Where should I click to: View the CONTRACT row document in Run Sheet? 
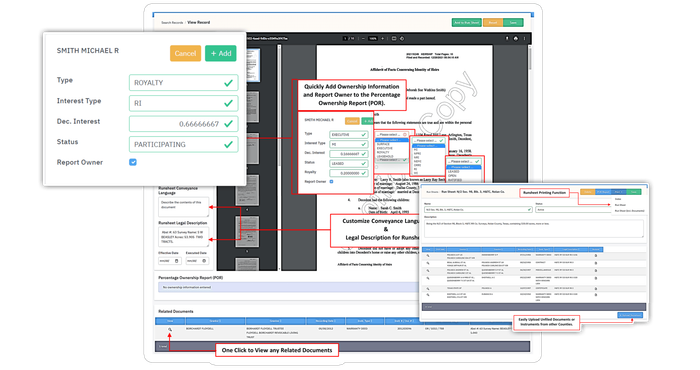point(428,263)
